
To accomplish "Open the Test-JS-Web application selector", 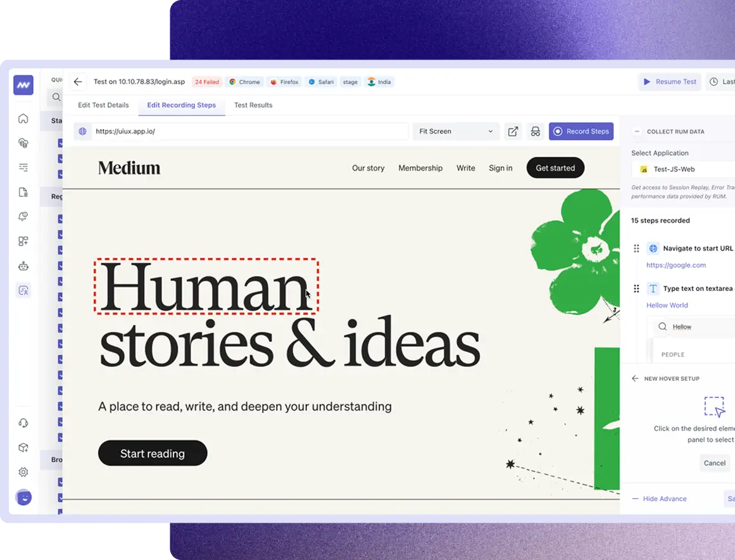I will tap(684, 170).
